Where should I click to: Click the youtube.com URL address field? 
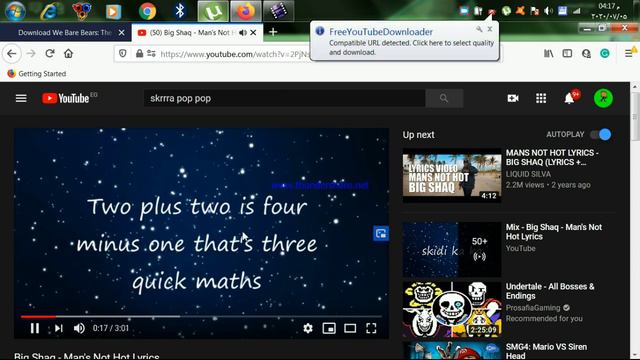[235, 54]
